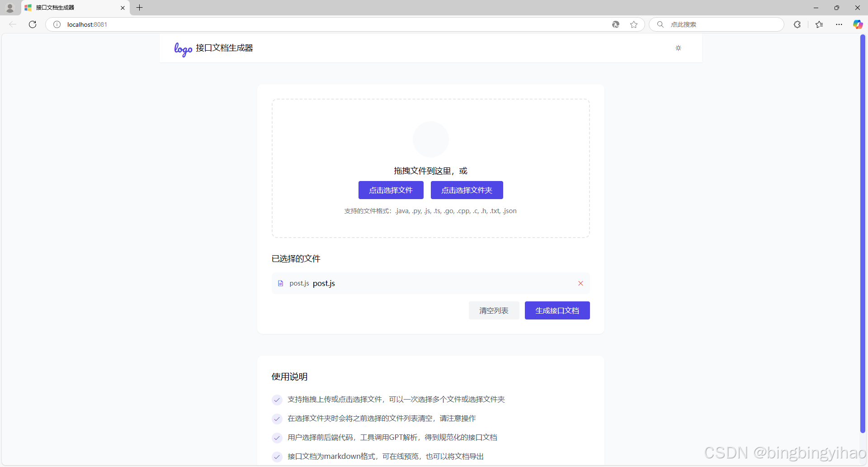Close the 接口文档生成器 tab
The image size is (868, 467).
tap(123, 8)
